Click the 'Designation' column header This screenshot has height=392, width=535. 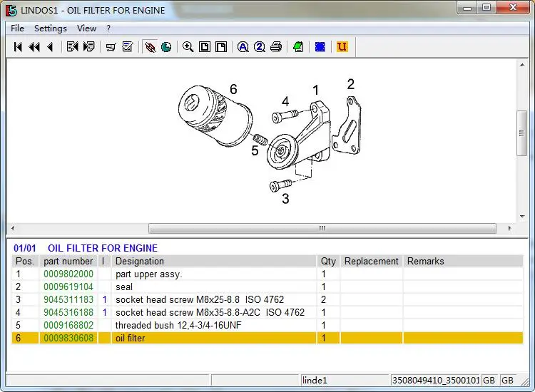[213, 261]
